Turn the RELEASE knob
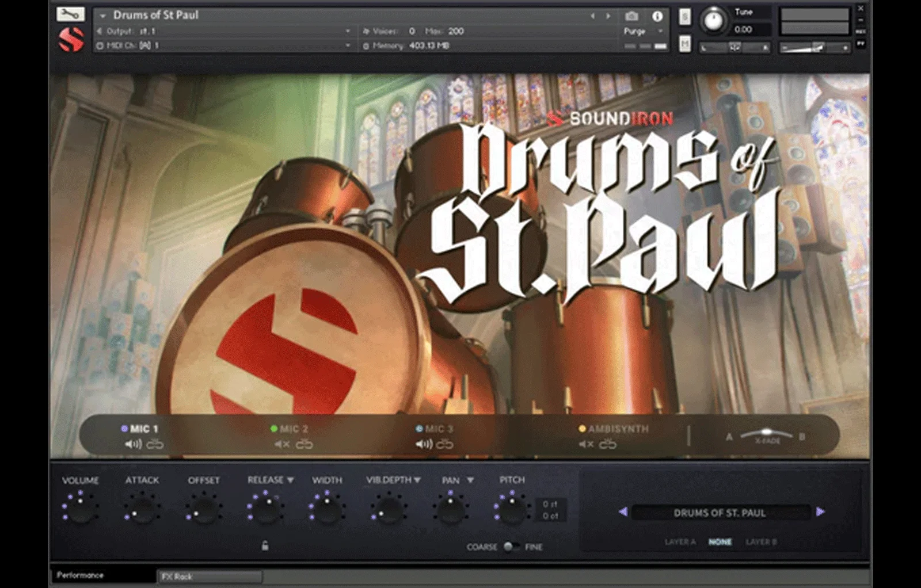 point(265,509)
